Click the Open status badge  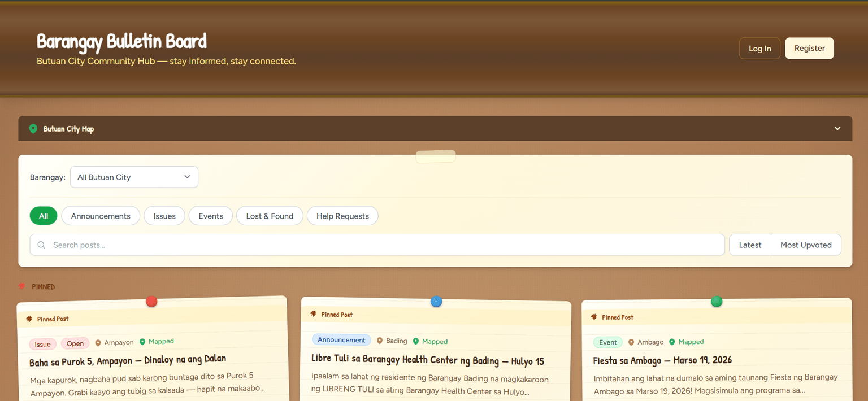coord(75,343)
